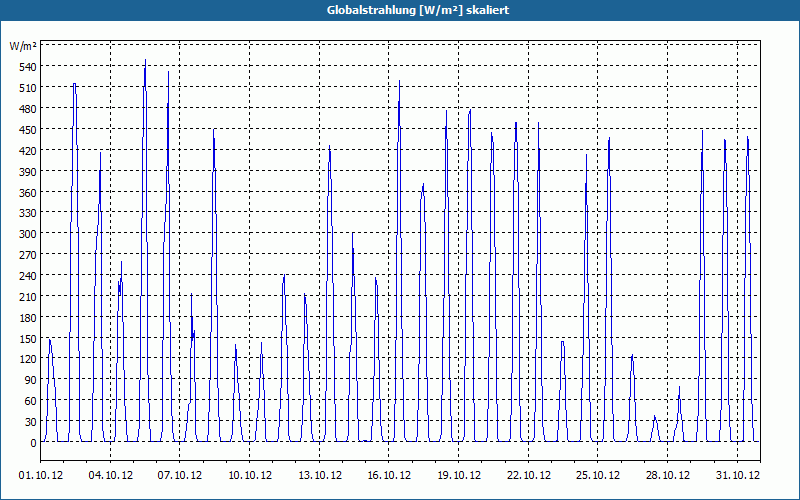Click the 31.10.12 date label
Viewport: 800px width, 500px height.
pyautogui.click(x=737, y=475)
